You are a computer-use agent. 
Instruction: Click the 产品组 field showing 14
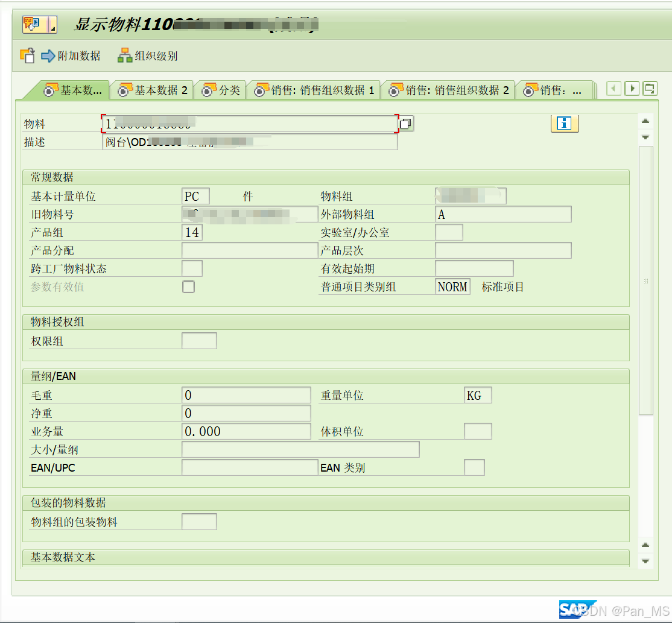click(192, 232)
